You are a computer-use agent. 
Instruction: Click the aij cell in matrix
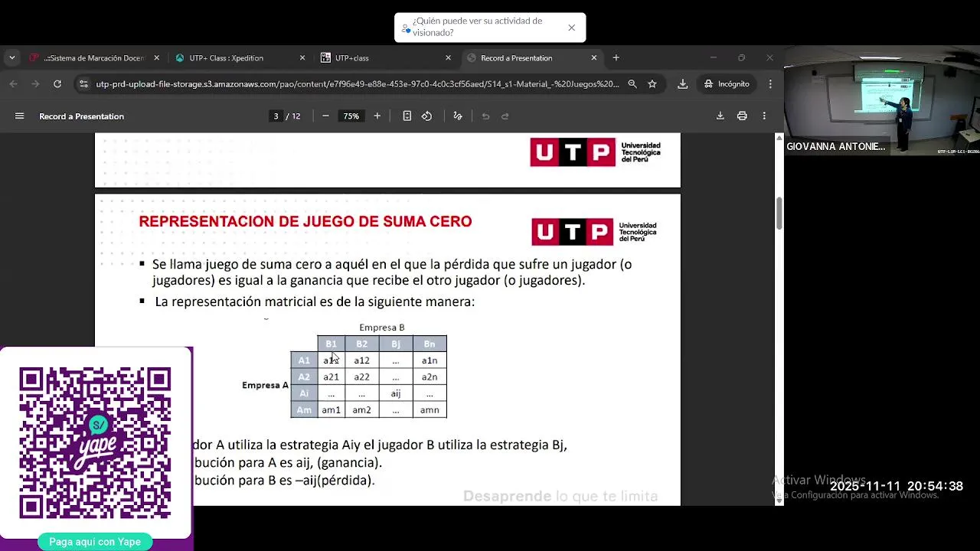[396, 393]
